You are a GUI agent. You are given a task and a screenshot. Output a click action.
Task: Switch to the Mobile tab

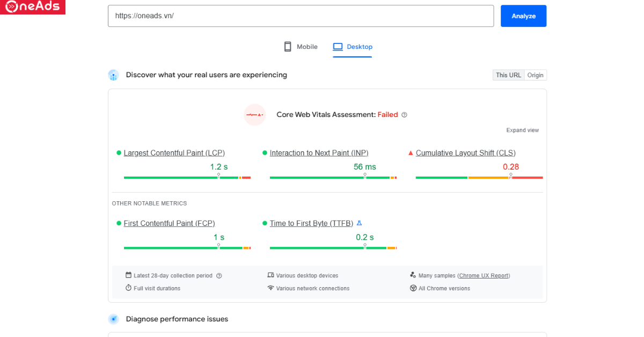tap(301, 47)
